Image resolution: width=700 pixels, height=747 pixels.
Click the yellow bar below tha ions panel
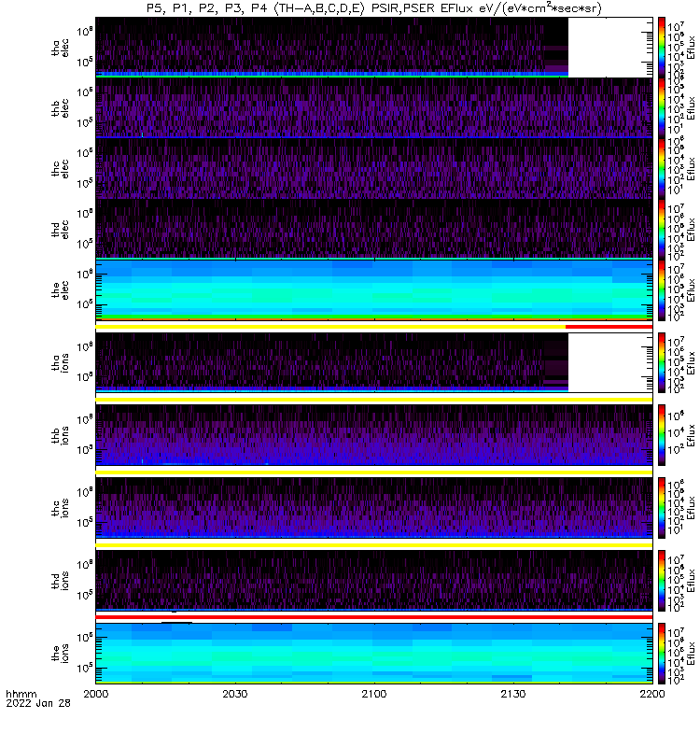tap(374, 400)
